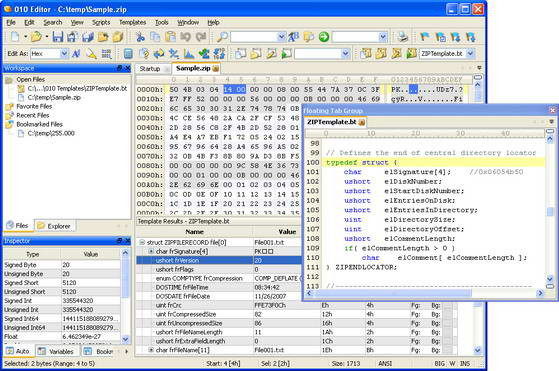Open the Edit As Hex dropdown
This screenshot has width=559, height=371.
[x=64, y=54]
